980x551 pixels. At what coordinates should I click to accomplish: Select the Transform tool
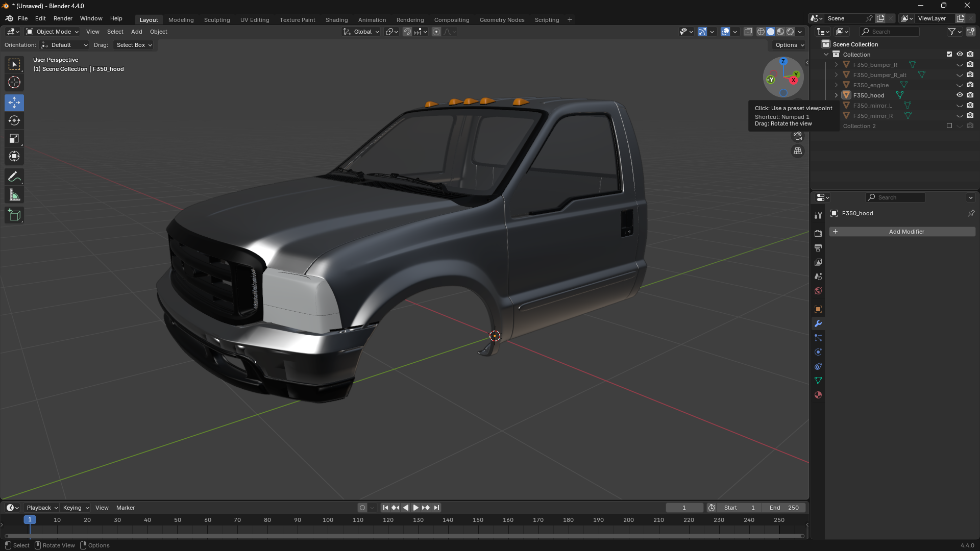pyautogui.click(x=14, y=156)
